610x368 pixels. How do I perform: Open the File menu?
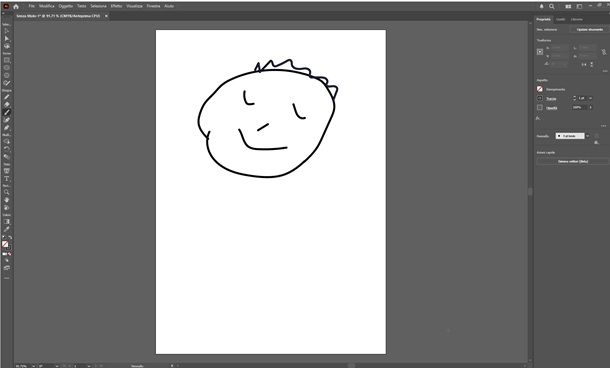[x=32, y=6]
